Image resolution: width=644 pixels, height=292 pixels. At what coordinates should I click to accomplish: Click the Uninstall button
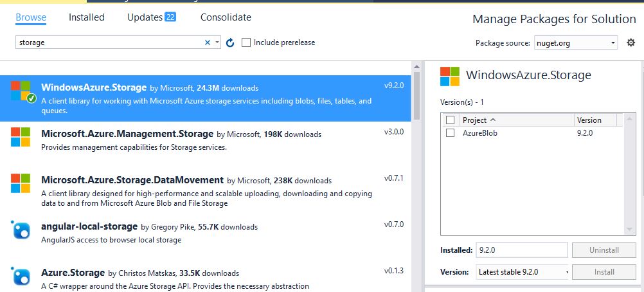point(604,250)
